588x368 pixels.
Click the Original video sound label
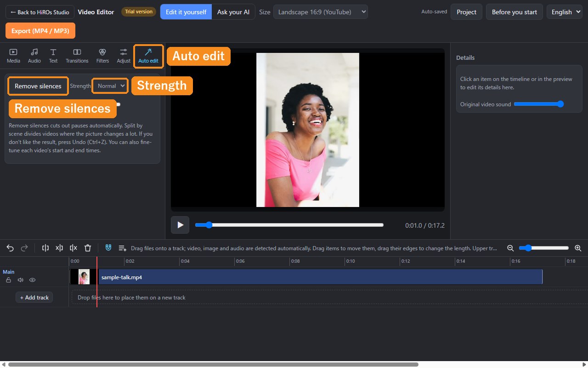coord(486,104)
